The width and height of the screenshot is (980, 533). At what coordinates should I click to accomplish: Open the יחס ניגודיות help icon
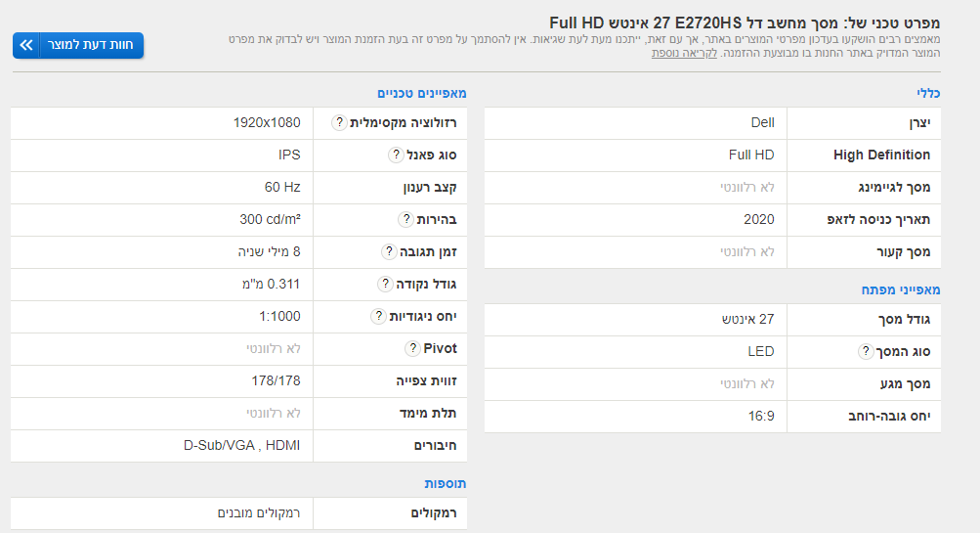(x=378, y=316)
